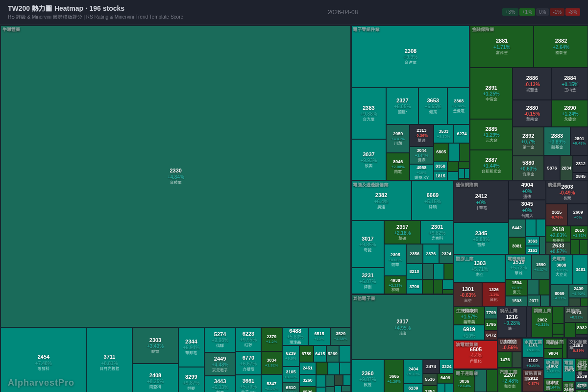
Task: Click the 2408 南亞科 tile
Action: click(155, 378)
